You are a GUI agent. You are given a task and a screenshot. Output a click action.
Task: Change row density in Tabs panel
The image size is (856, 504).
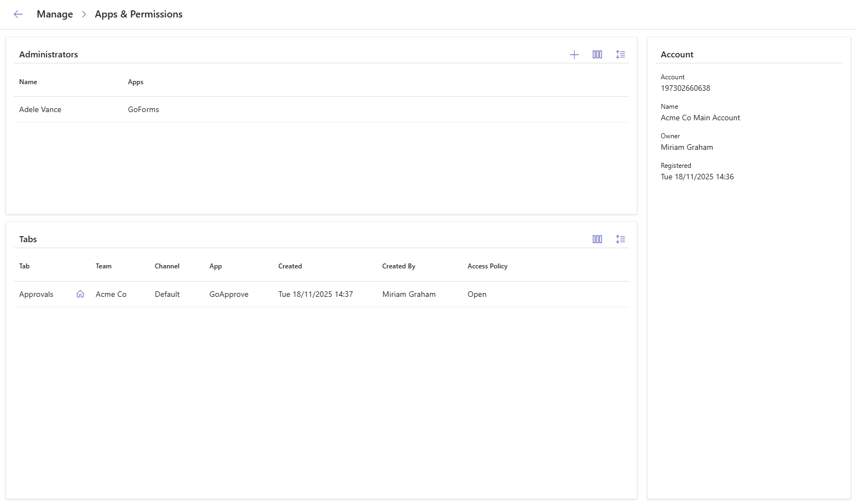[620, 239]
